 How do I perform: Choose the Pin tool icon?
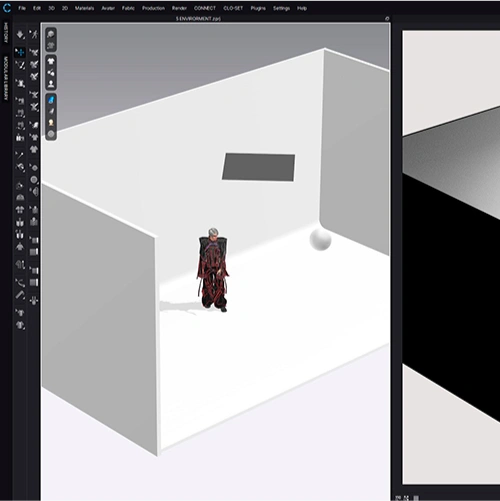pos(20,155)
